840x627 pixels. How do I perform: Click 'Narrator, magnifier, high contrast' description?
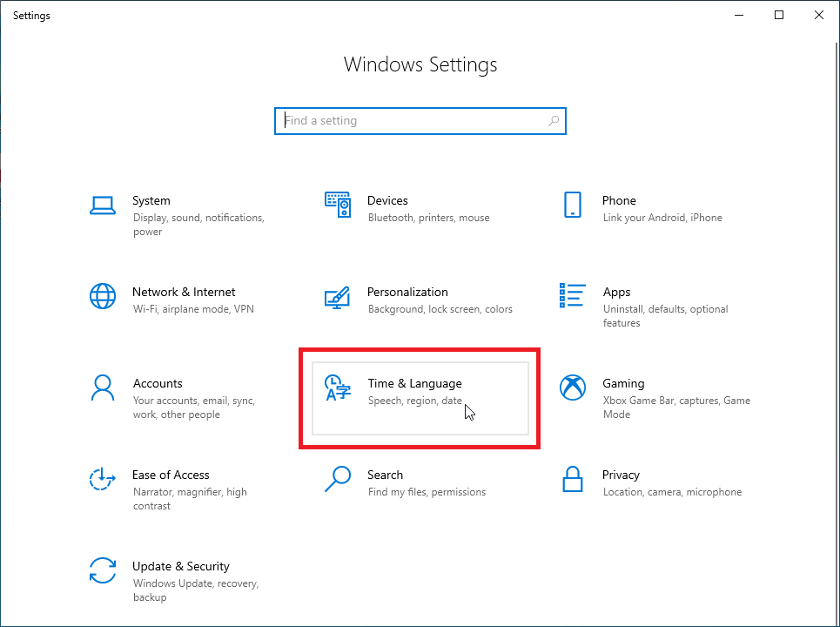190,499
